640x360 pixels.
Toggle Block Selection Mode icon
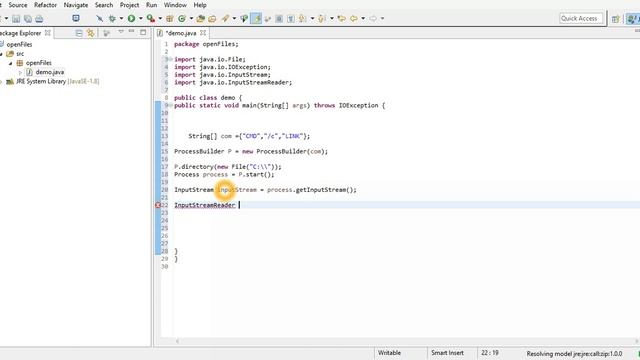(x=279, y=18)
